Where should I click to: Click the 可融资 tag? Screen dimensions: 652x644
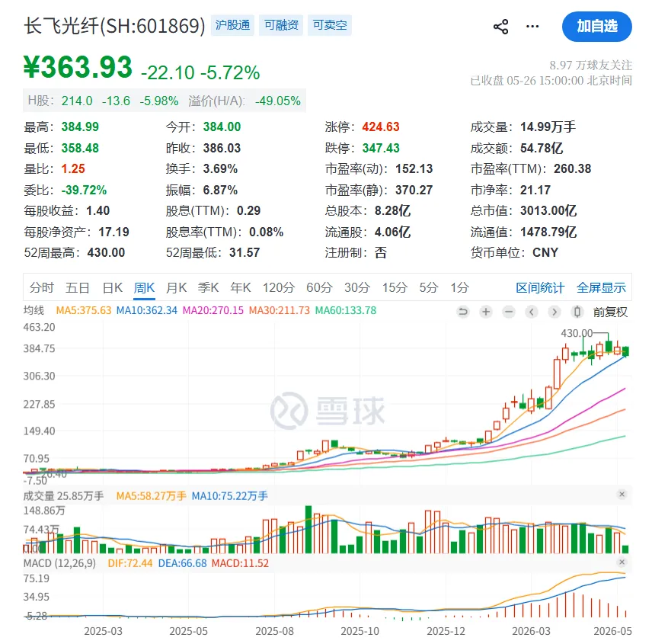pyautogui.click(x=281, y=25)
